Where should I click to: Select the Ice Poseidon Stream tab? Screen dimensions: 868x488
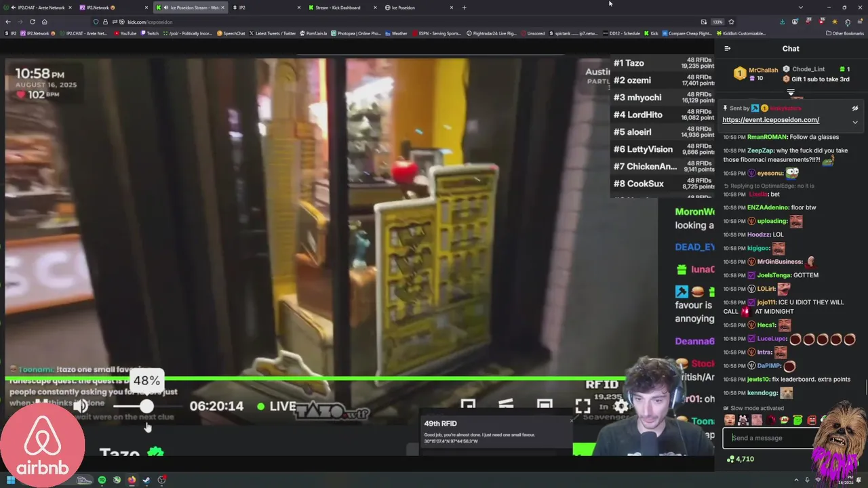pyautogui.click(x=190, y=7)
